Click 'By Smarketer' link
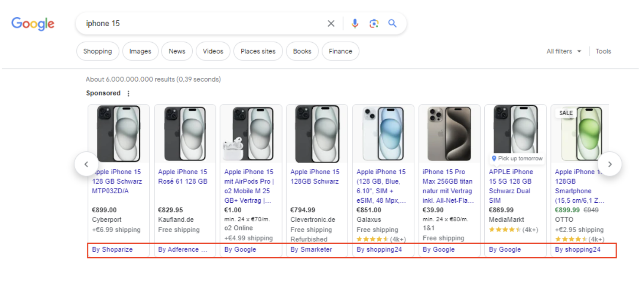This screenshot has height=286, width=644. coord(311,250)
